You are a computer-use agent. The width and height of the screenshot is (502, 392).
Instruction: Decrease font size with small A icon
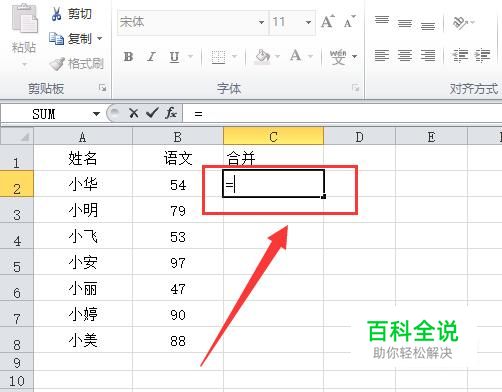349,22
